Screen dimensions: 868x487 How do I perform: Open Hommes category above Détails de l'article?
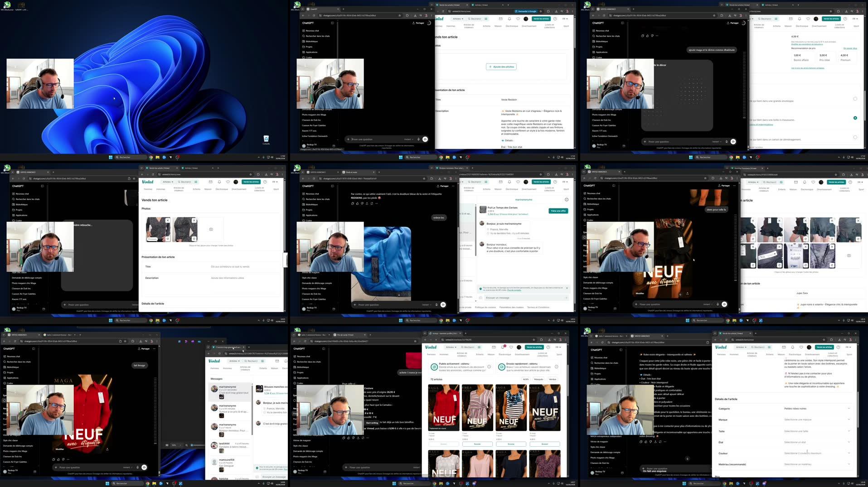coord(734,354)
